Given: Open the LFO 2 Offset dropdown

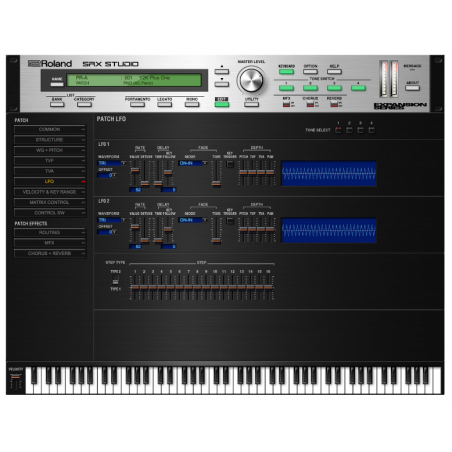Looking at the screenshot, I should point(107,232).
